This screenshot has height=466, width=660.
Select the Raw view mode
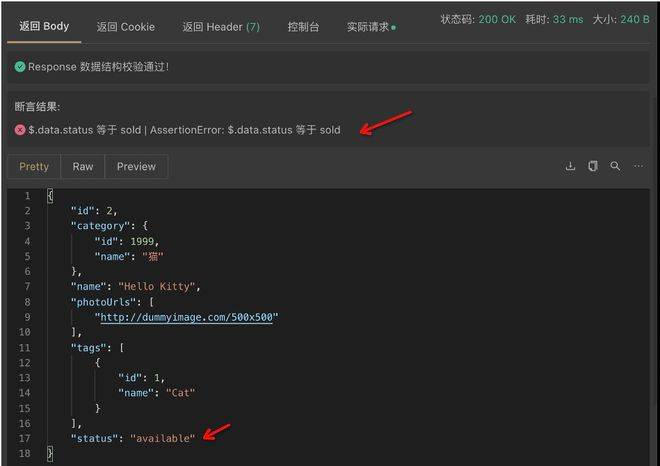(x=83, y=167)
